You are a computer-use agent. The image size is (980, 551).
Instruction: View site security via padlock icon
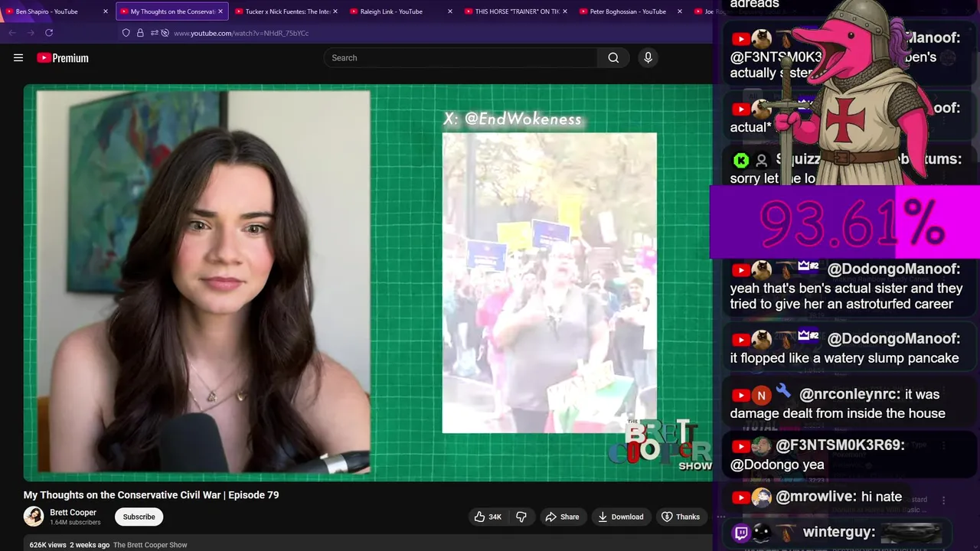pos(140,33)
